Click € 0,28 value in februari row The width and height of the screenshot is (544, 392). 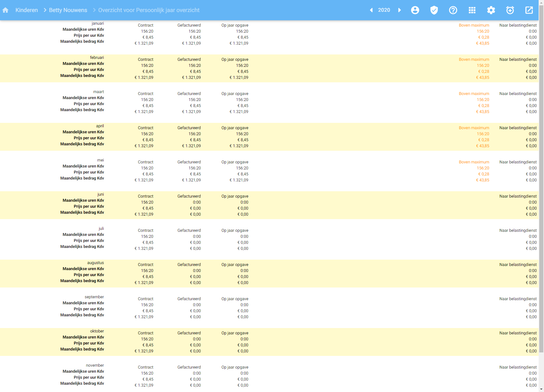[484, 72]
